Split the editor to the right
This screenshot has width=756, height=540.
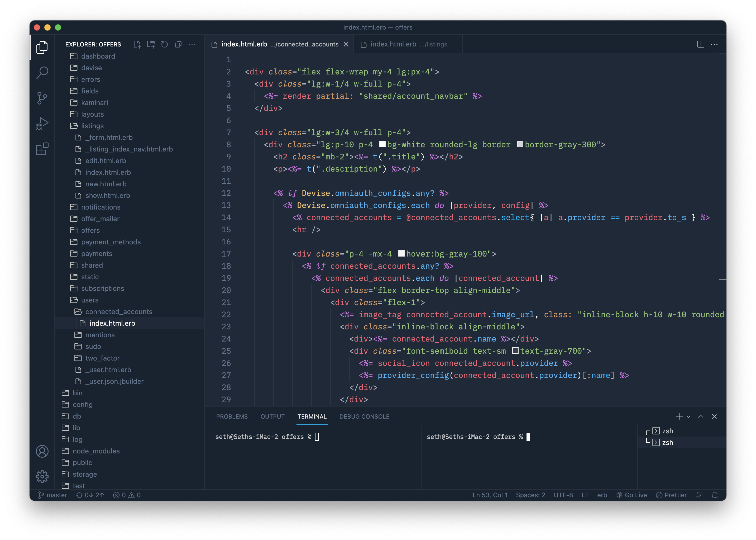point(701,44)
